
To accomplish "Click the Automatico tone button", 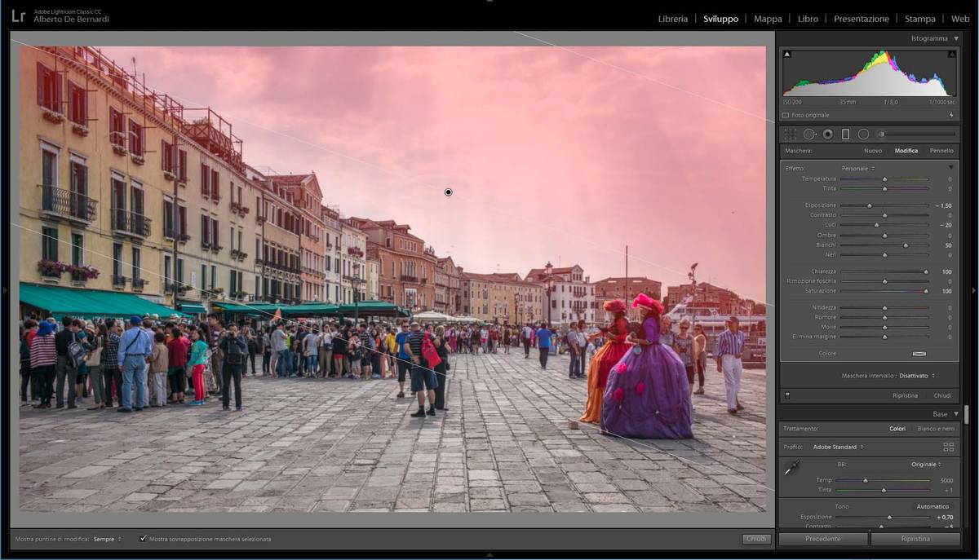I will tap(932, 506).
